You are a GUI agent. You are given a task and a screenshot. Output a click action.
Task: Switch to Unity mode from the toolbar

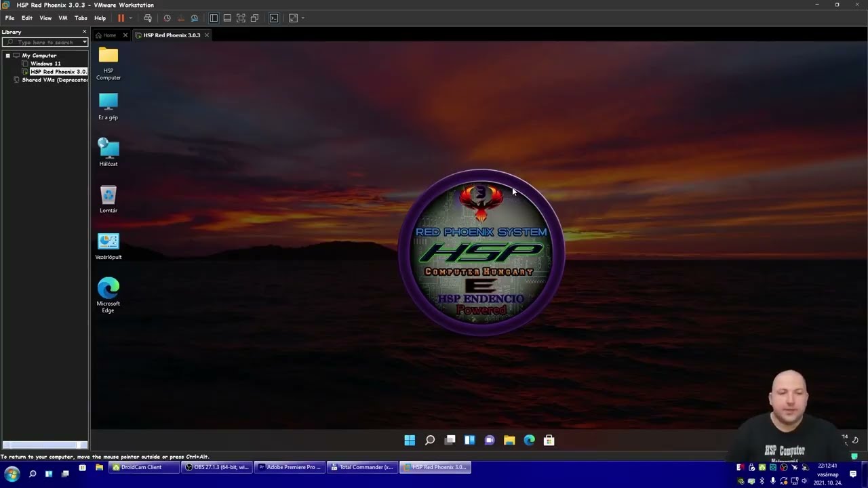click(x=254, y=18)
